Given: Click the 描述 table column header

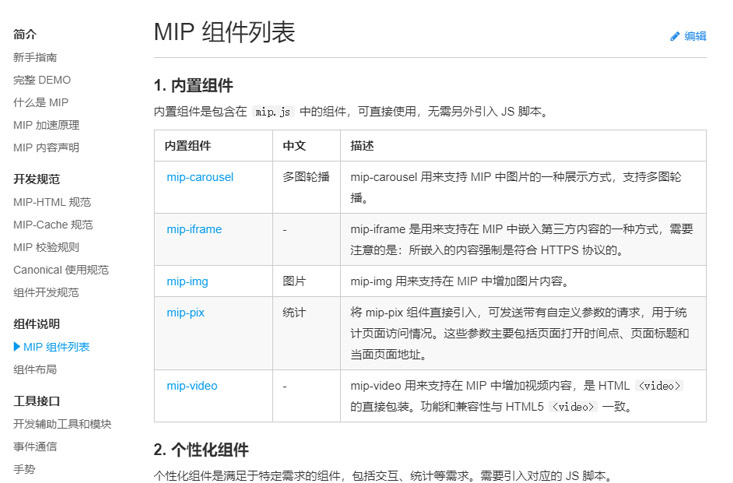Looking at the screenshot, I should (x=362, y=146).
